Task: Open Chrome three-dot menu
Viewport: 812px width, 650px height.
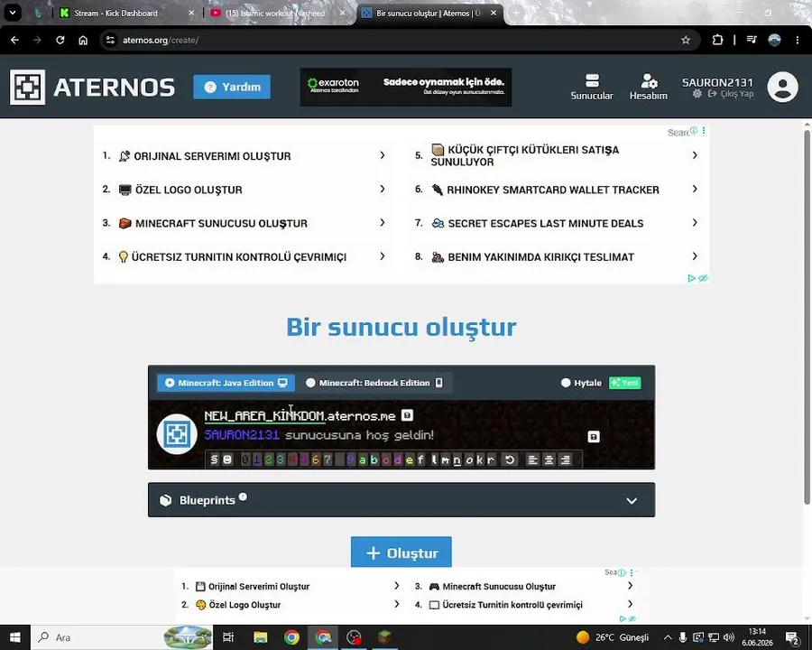Action: tap(797, 40)
